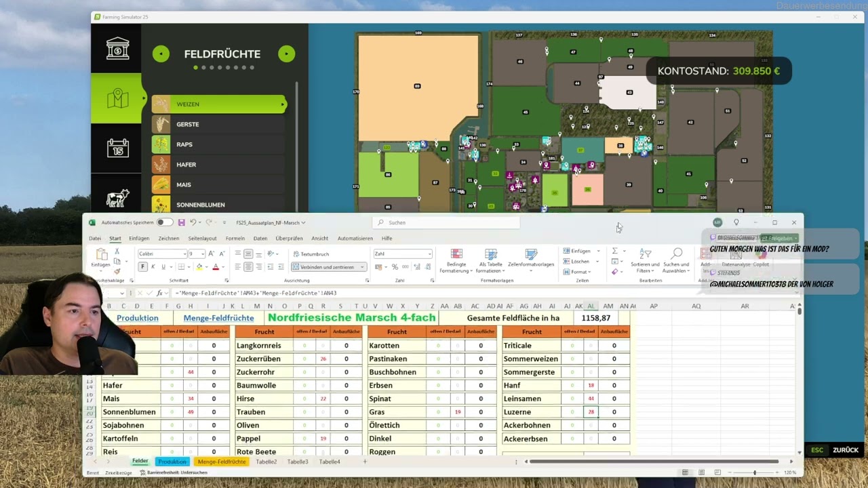The image size is (868, 488).
Task: Copy selection with the copy icon
Action: (117, 261)
